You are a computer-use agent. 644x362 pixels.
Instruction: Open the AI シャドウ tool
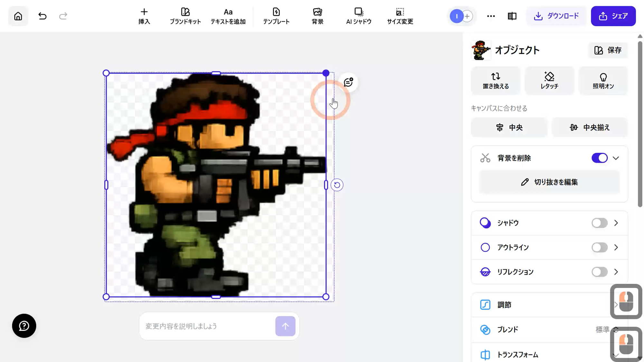pyautogui.click(x=359, y=16)
